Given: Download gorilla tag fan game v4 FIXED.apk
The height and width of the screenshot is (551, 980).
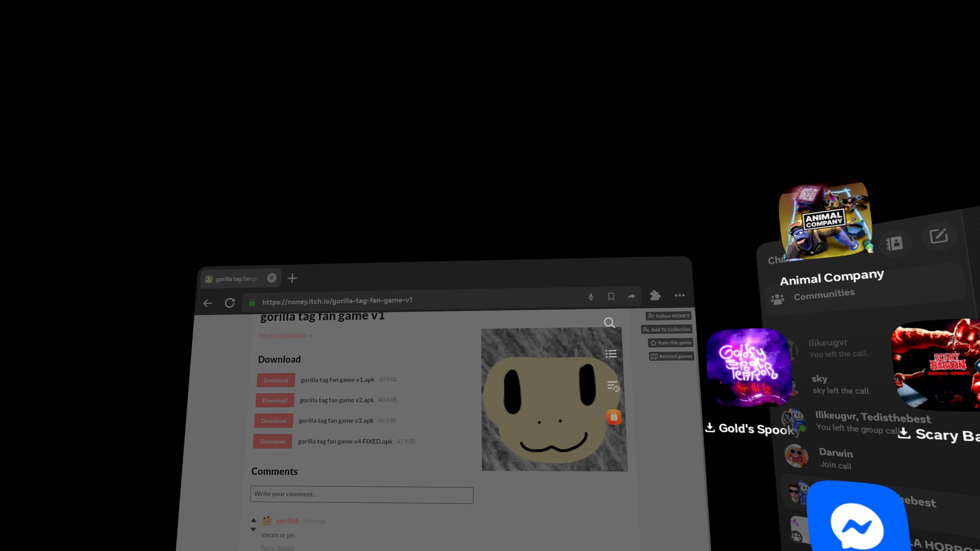Looking at the screenshot, I should coord(272,442).
